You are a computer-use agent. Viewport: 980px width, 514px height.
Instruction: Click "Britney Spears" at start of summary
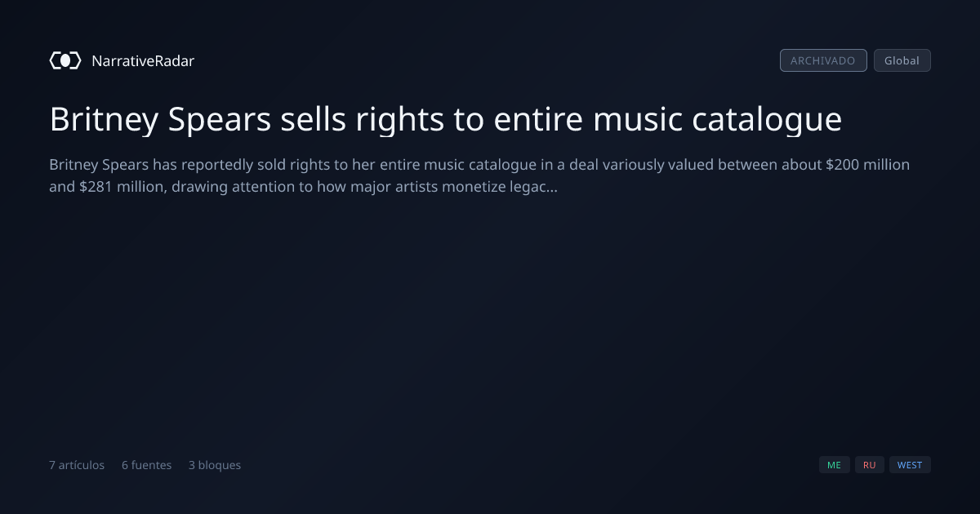(x=99, y=165)
